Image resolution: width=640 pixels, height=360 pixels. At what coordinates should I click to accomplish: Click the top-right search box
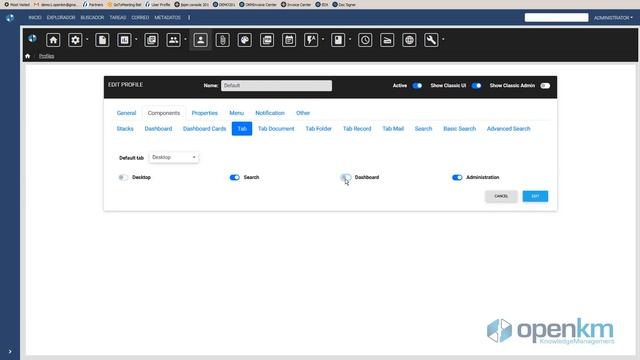(556, 18)
